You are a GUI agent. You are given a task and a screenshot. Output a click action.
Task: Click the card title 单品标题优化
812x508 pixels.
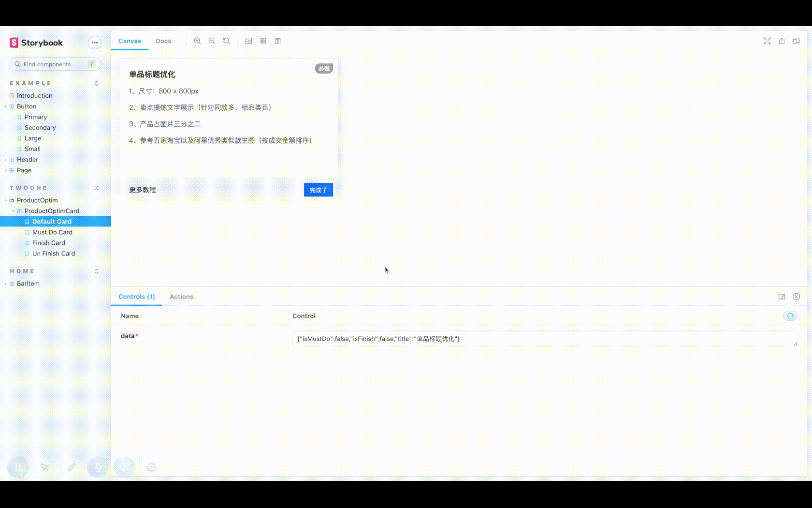click(152, 74)
